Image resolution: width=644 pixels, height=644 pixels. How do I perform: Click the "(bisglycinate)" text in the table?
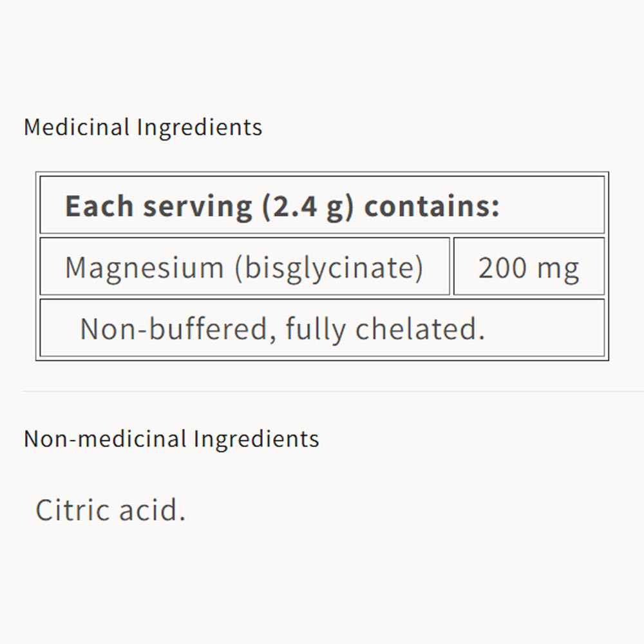[328, 267]
